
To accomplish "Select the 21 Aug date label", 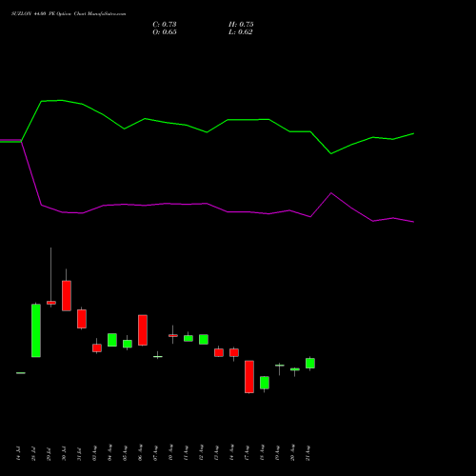I will click(x=307, y=453).
